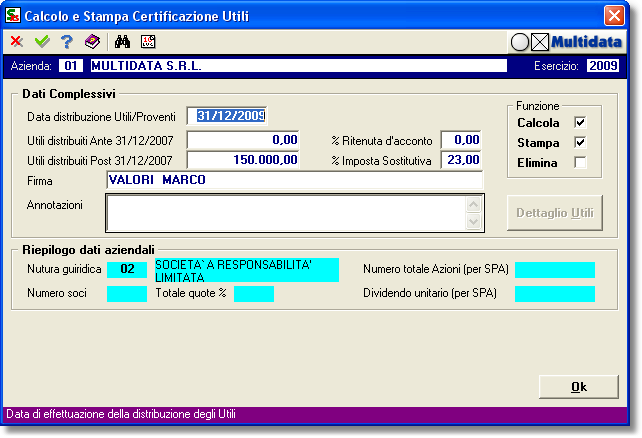The height and width of the screenshot is (438, 642).
Task: Click the Dettaglio Utili button
Action: (x=555, y=213)
